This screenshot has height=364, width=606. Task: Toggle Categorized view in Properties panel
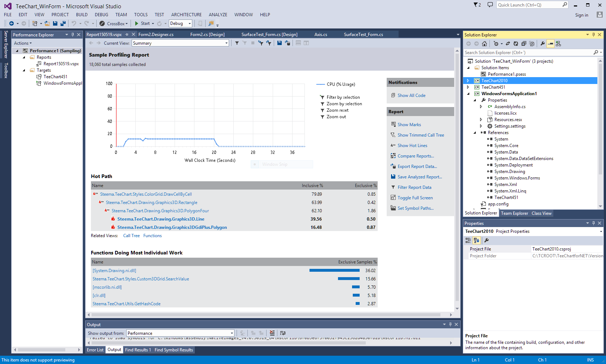468,240
